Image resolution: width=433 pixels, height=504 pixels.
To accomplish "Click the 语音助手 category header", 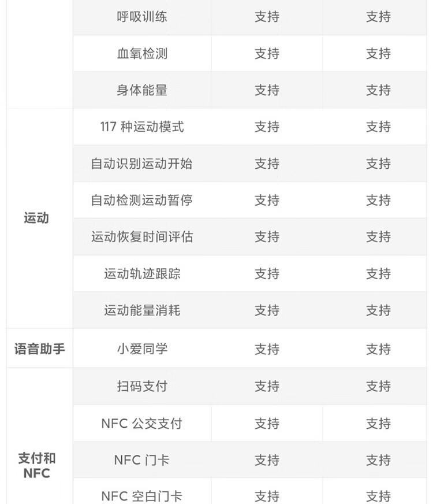I will tap(39, 349).
